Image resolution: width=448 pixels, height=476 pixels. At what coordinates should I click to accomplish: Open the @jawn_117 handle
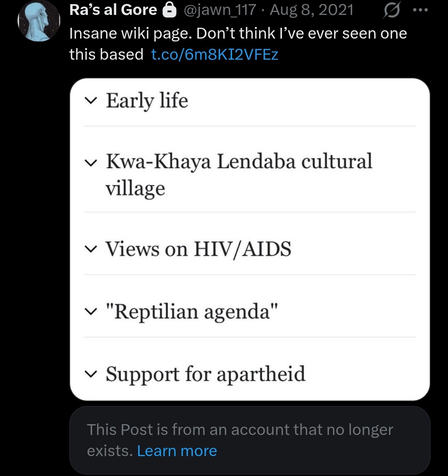tap(220, 10)
